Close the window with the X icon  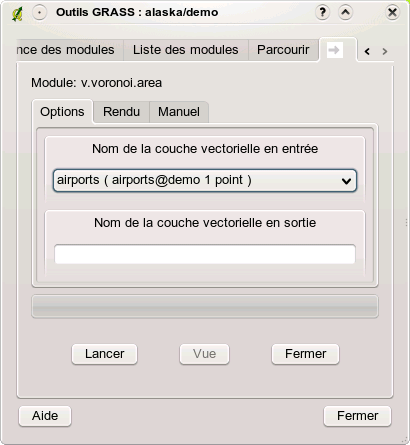click(392, 13)
